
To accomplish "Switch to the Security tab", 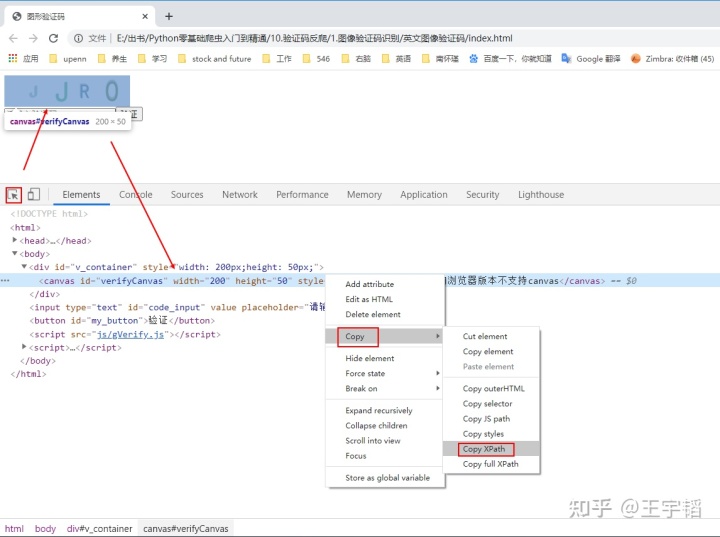I will (483, 195).
